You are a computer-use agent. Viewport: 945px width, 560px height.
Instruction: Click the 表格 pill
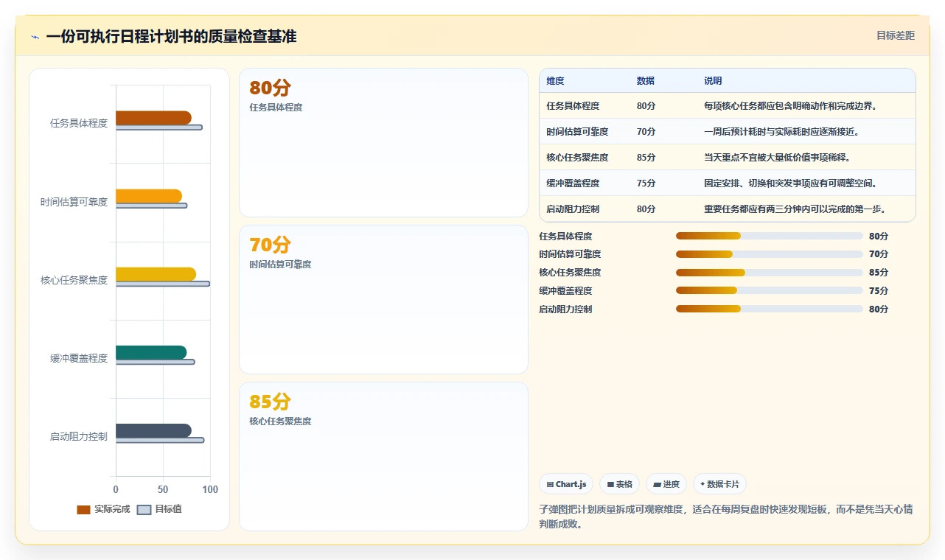click(x=619, y=484)
